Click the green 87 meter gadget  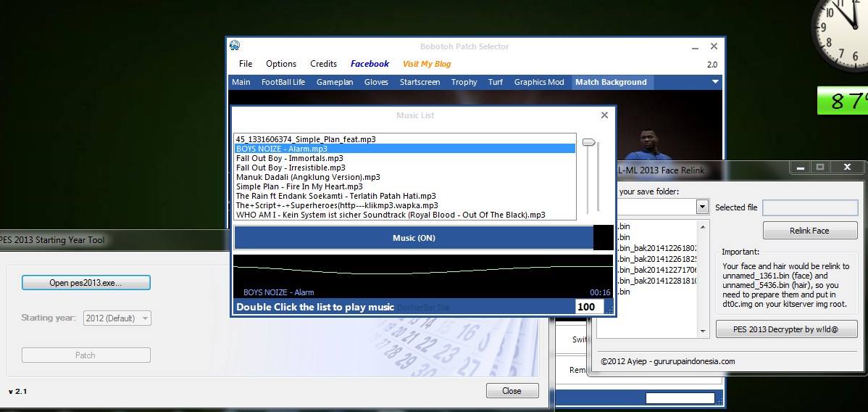843,100
